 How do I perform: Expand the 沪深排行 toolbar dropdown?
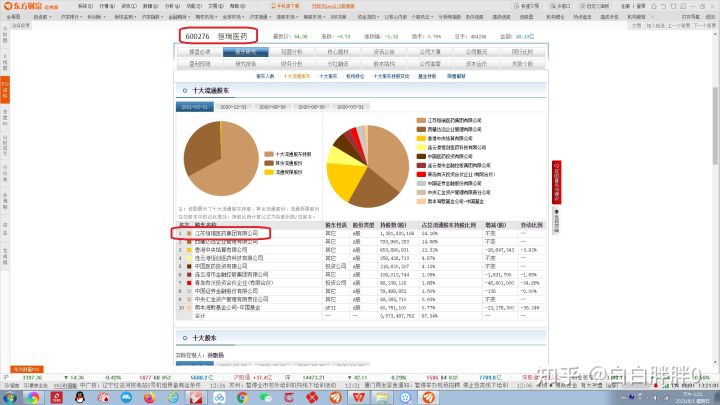(71, 17)
